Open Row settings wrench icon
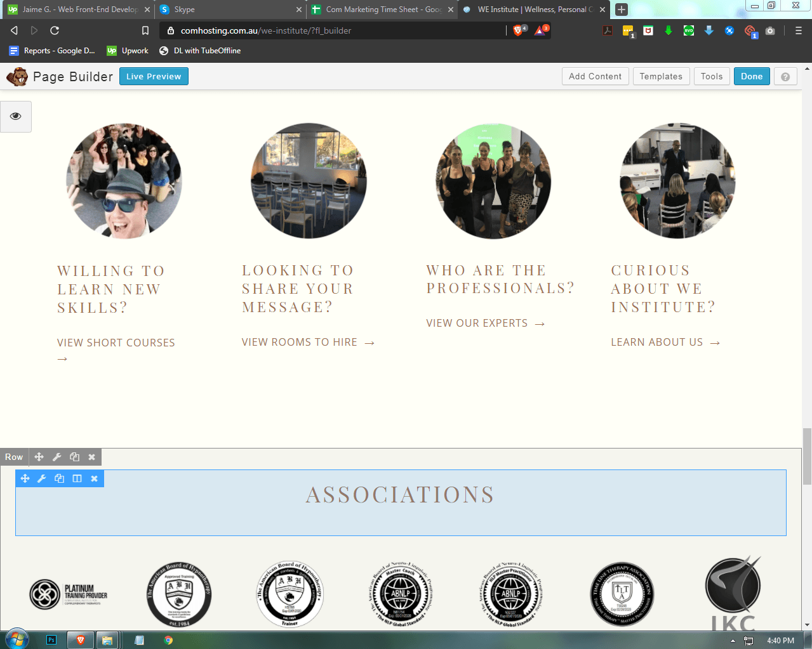Image resolution: width=812 pixels, height=649 pixels. pyautogui.click(x=57, y=457)
